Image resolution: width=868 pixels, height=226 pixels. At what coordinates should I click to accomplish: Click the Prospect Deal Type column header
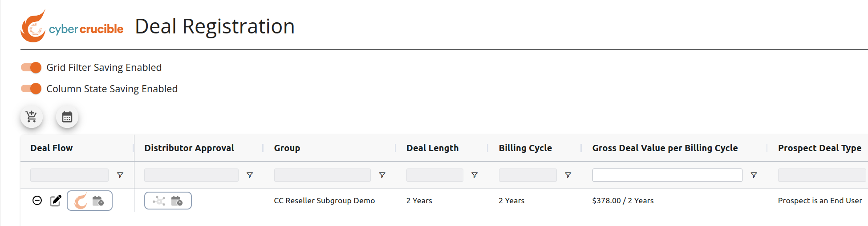click(819, 148)
